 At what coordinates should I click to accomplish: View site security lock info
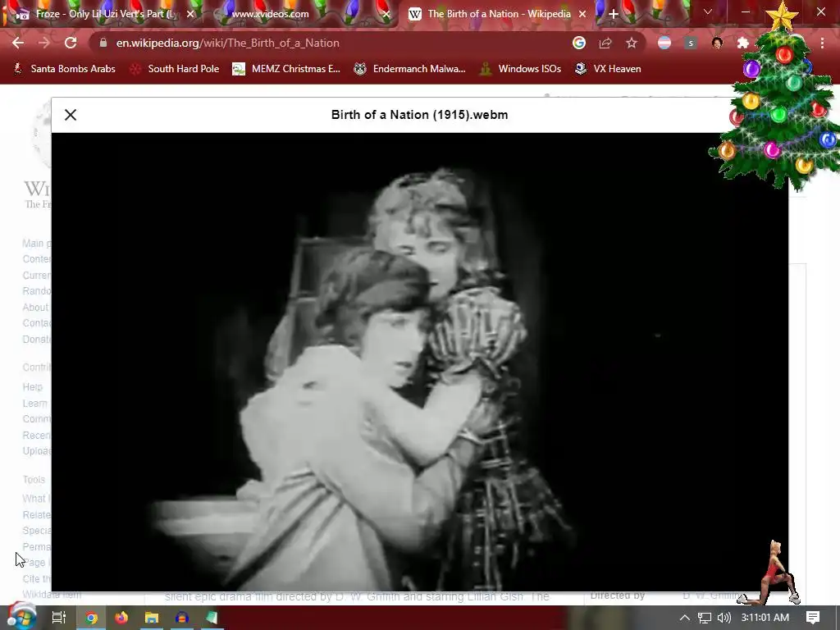click(103, 43)
